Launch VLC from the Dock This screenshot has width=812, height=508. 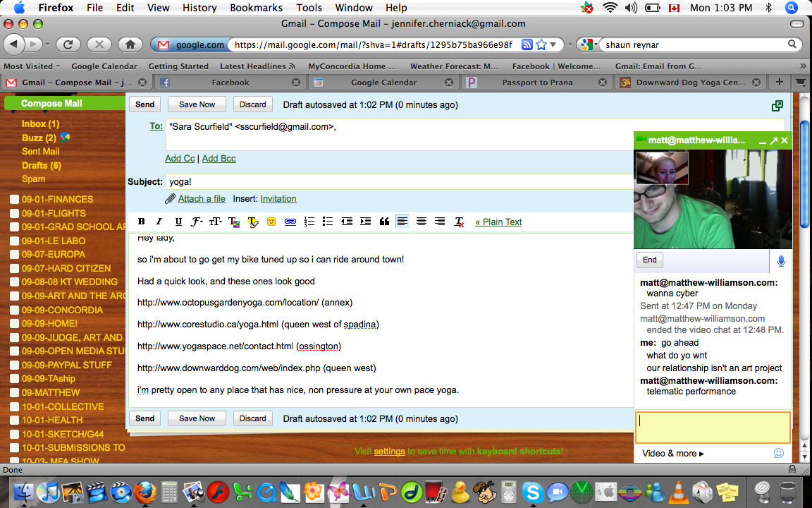coord(678,491)
